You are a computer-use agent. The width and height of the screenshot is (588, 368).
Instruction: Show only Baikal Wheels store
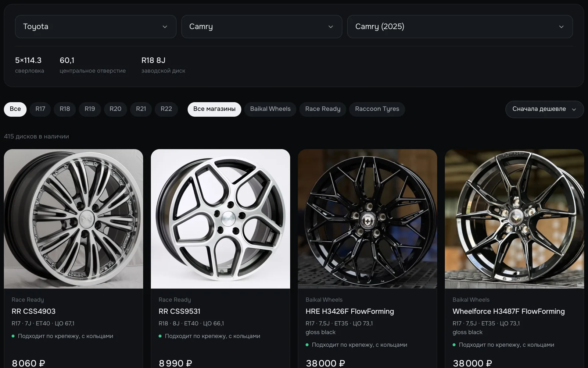pyautogui.click(x=270, y=109)
